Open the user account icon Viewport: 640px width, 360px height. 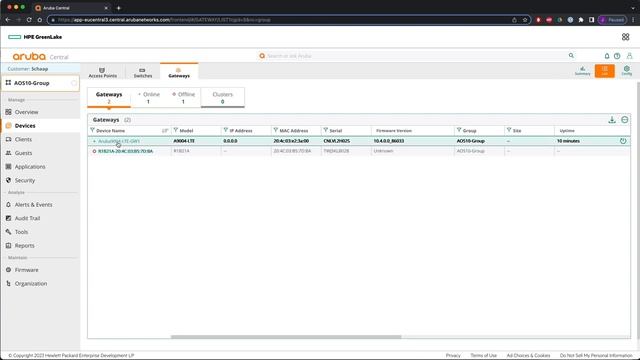point(629,56)
